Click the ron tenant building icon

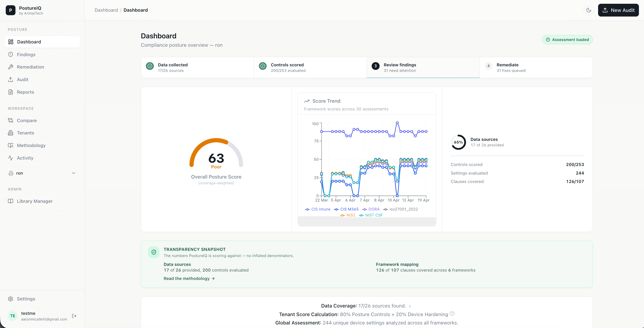point(11,173)
